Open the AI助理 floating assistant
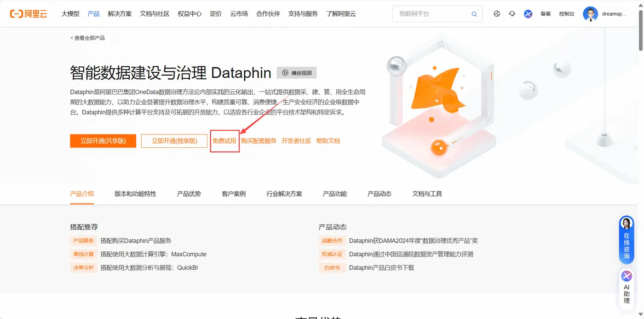 point(627,288)
